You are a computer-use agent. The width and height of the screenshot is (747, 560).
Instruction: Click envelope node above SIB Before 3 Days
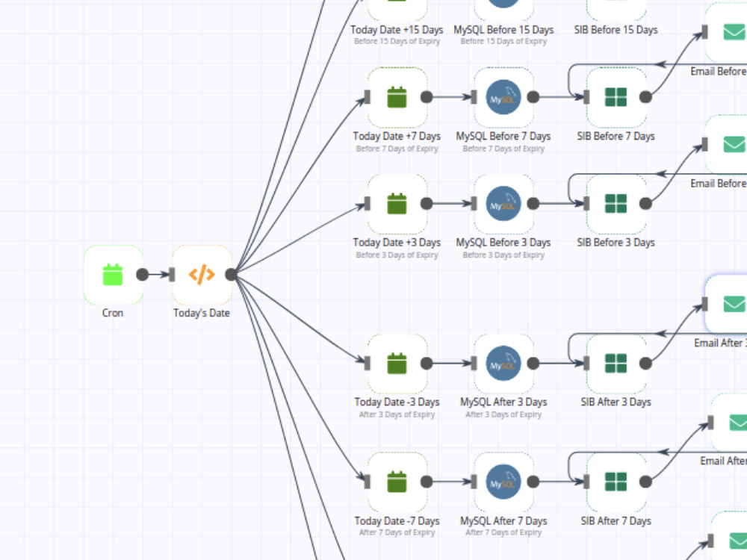click(727, 144)
